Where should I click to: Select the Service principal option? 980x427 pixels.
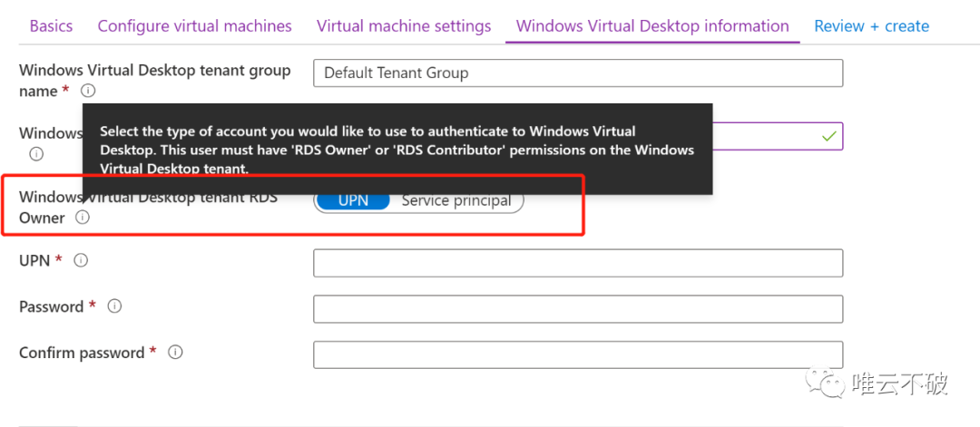pyautogui.click(x=456, y=200)
